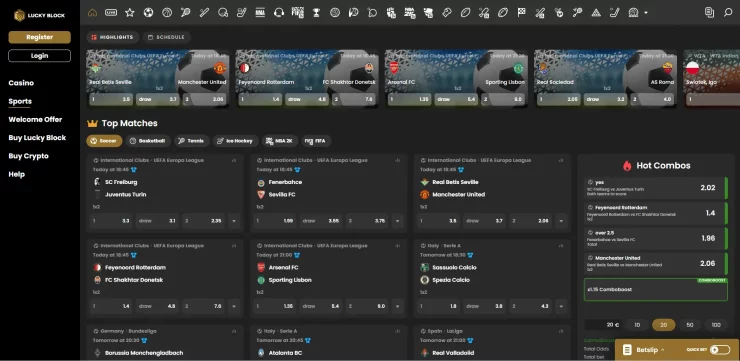Screen dimensions: 740x361
Task: Select the Basketball filter in Top Matches
Action: [x=148, y=141]
